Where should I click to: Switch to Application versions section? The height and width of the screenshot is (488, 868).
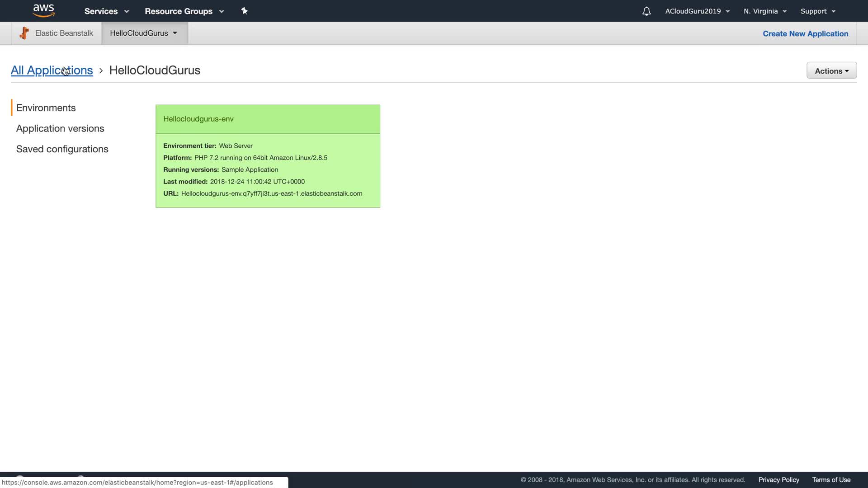pos(60,128)
